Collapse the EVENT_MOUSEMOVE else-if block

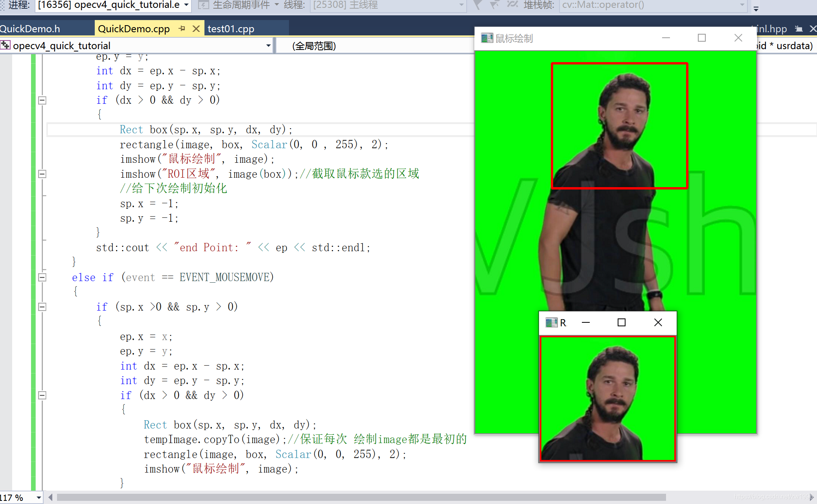42,278
